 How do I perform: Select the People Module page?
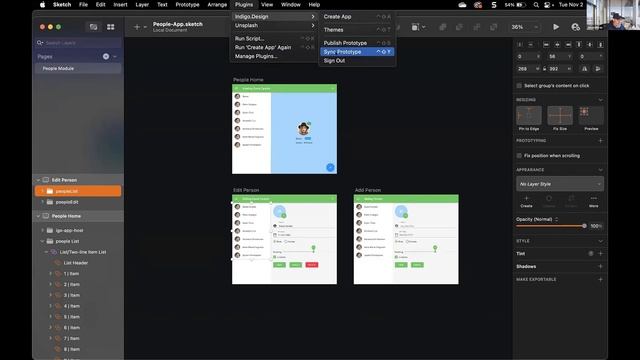78,69
